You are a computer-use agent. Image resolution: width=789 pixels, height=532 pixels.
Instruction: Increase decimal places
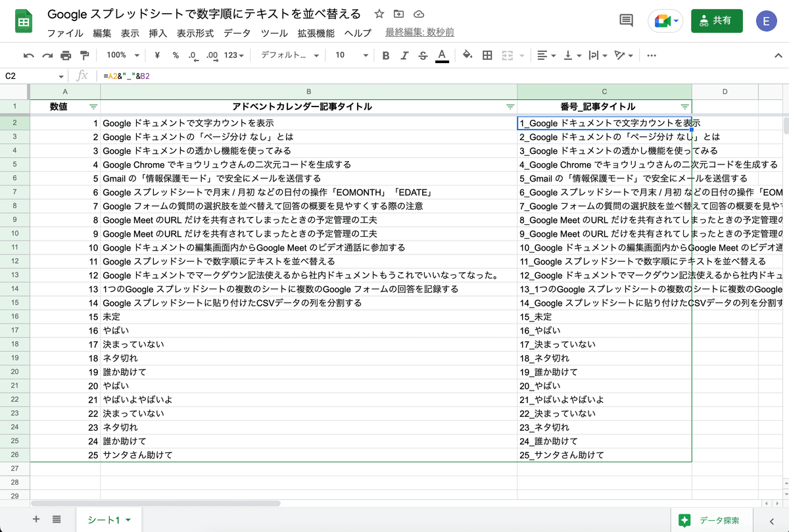(x=212, y=55)
